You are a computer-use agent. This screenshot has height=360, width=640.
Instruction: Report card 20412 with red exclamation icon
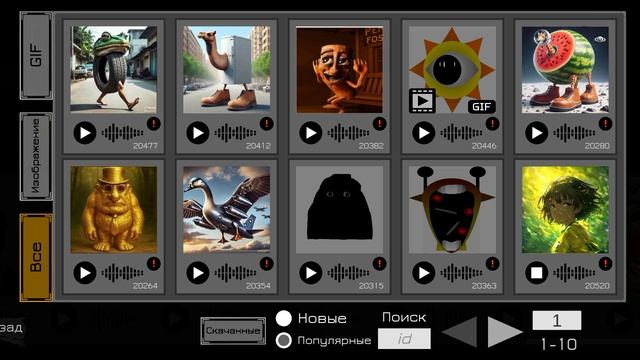(x=267, y=123)
